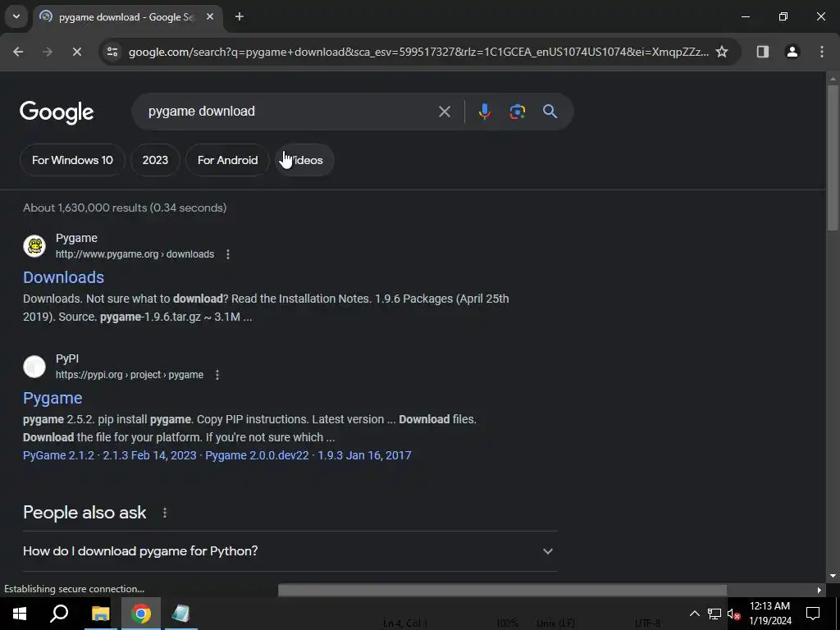The image size is (840, 630).
Task: Apply the For Android search chip
Action: pyautogui.click(x=228, y=160)
